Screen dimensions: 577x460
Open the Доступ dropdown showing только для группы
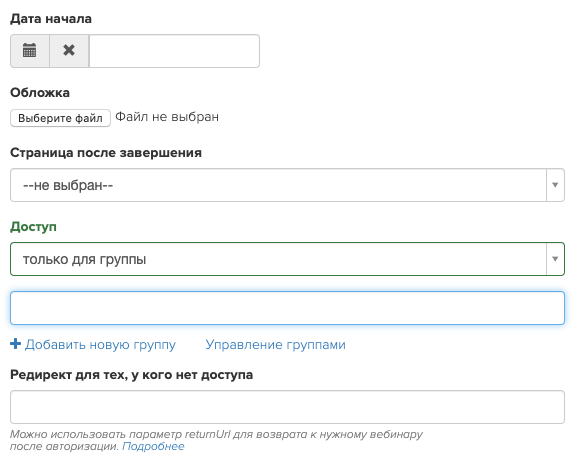click(x=287, y=259)
